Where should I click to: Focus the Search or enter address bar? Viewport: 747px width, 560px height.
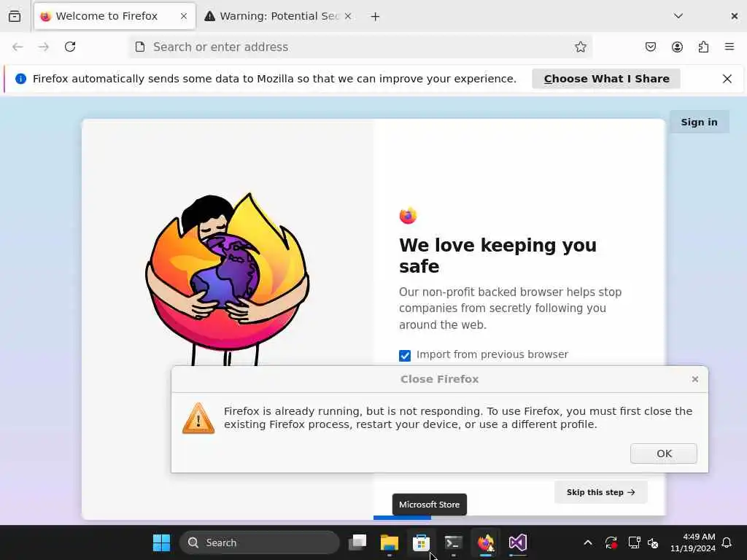point(360,47)
